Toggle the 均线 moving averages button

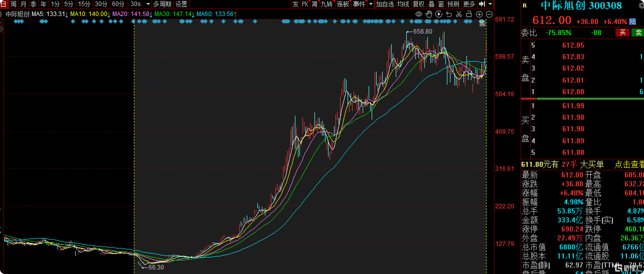pyautogui.click(x=403, y=4)
